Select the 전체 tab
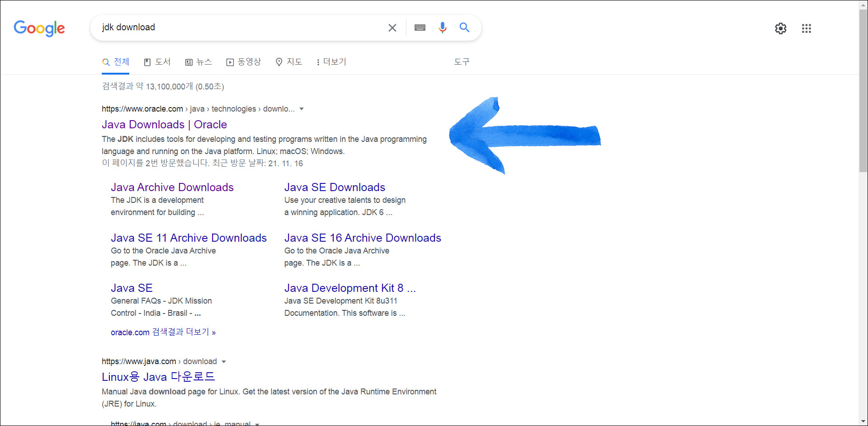The height and width of the screenshot is (426, 868). click(x=116, y=62)
